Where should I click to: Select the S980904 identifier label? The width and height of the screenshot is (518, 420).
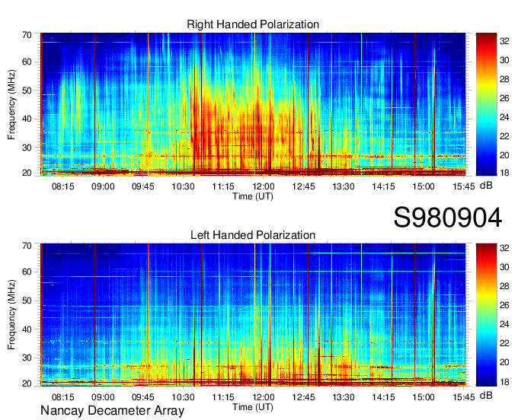point(448,218)
